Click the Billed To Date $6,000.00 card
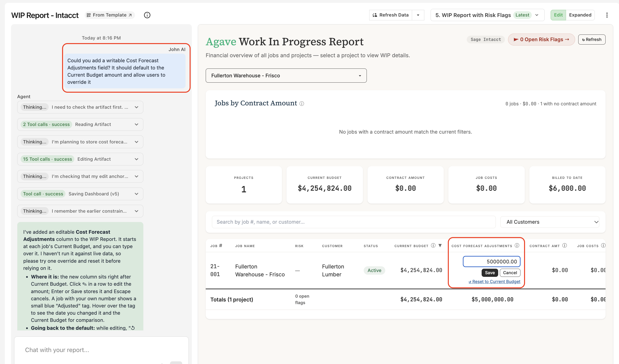 (567, 185)
